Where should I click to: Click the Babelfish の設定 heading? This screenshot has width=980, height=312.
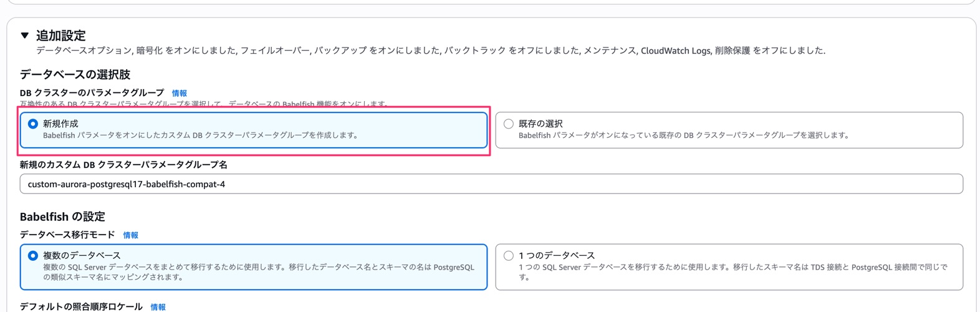click(62, 217)
